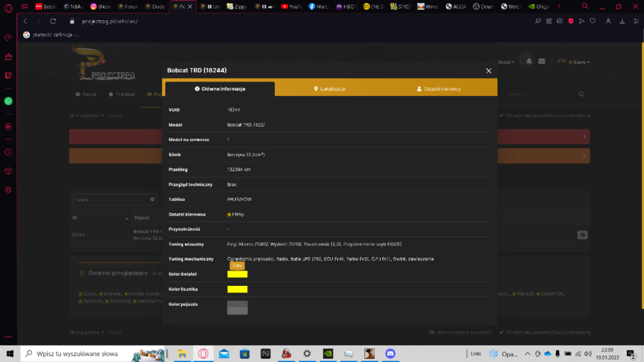Go back to the previous page
The image size is (644, 362).
25,21
